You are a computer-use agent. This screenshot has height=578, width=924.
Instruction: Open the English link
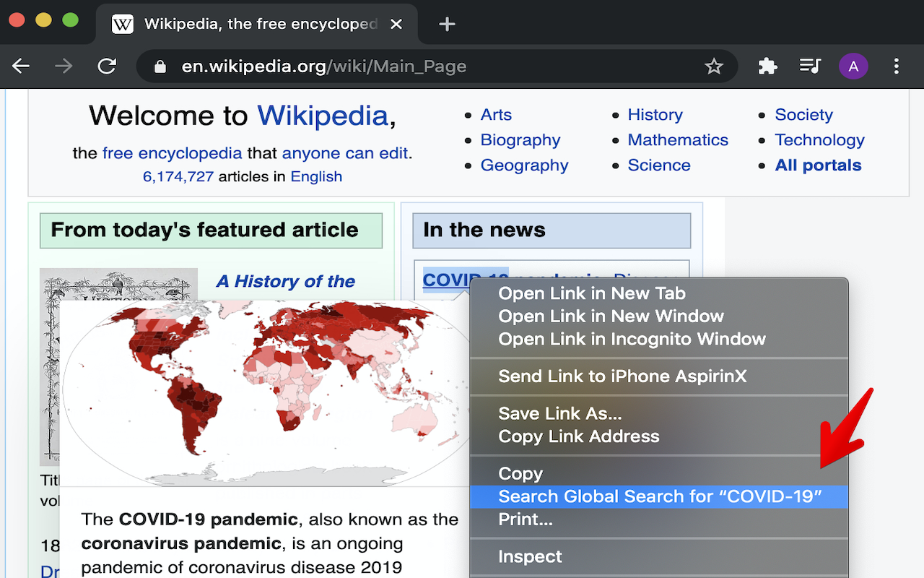316,176
